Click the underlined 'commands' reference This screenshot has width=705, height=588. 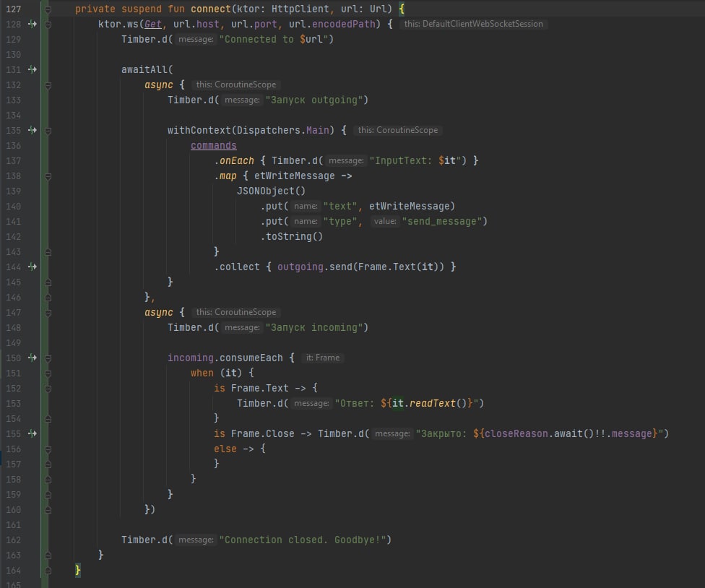(214, 145)
